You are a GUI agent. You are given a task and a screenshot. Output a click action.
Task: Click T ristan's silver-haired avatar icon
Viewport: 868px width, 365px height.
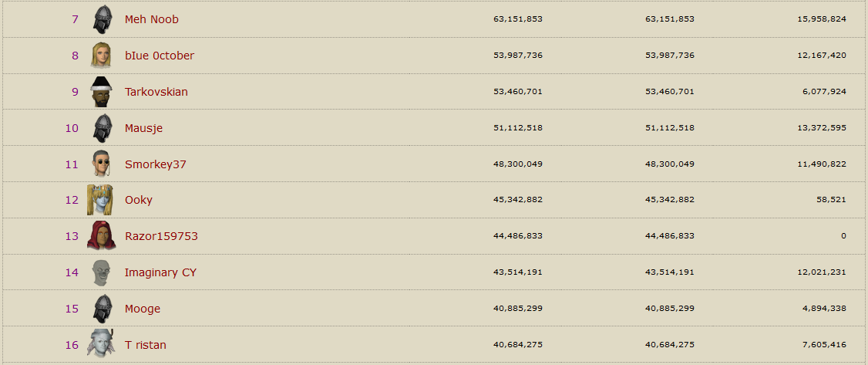click(x=101, y=344)
